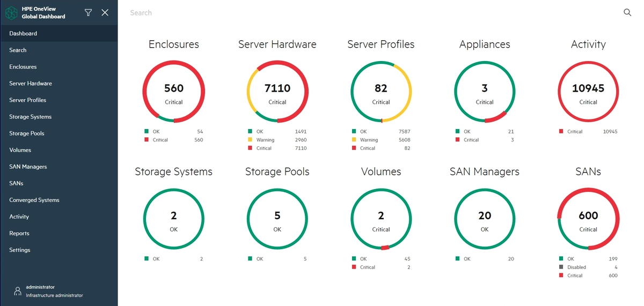Viewport: 644px width, 306px height.
Task: Open Converged Systems in sidebar
Action: [x=59, y=200]
